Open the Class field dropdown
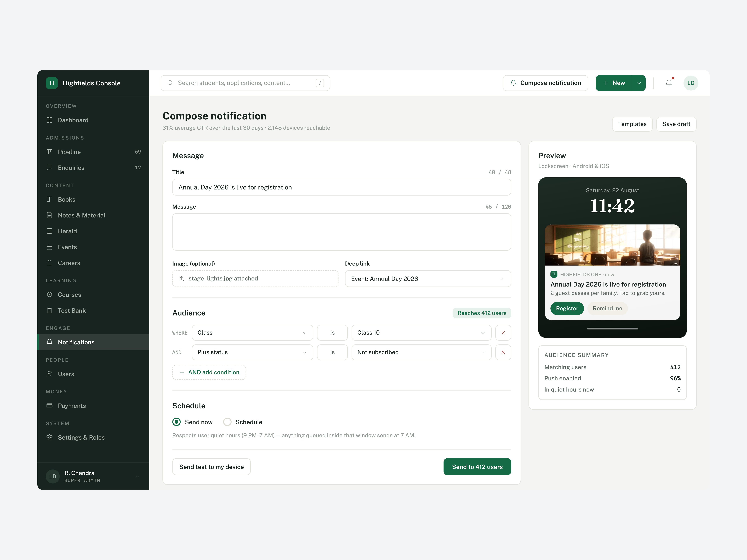This screenshot has width=747, height=560. (x=252, y=333)
